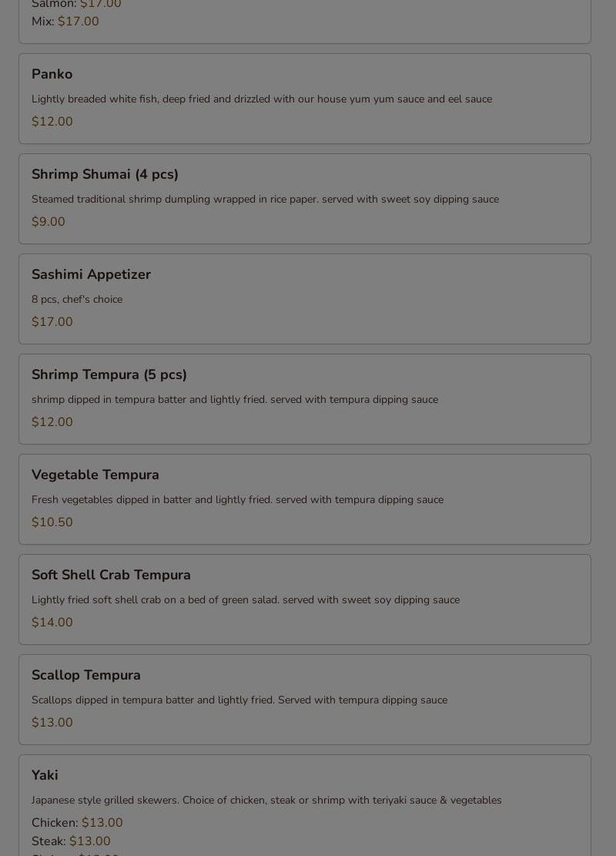
Task: Select the $9.00 Shrimp Shumai price
Action: 49,222
